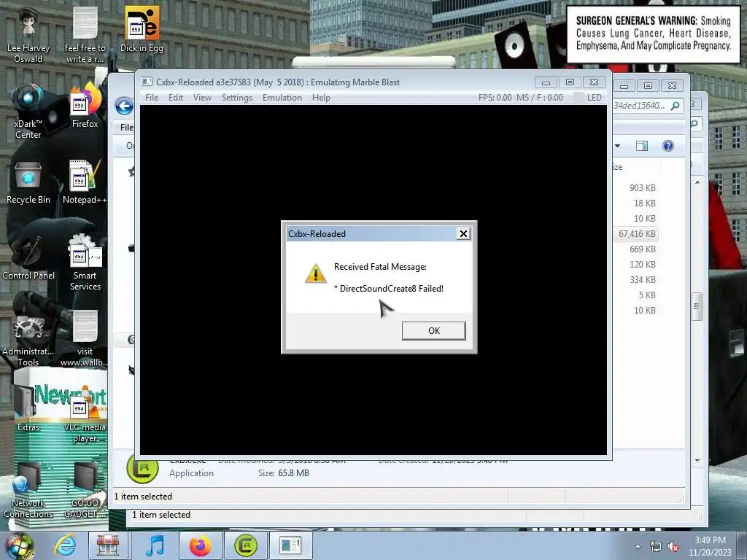Click the File menu in the Explorer window
The width and height of the screenshot is (747, 560).
pos(126,127)
